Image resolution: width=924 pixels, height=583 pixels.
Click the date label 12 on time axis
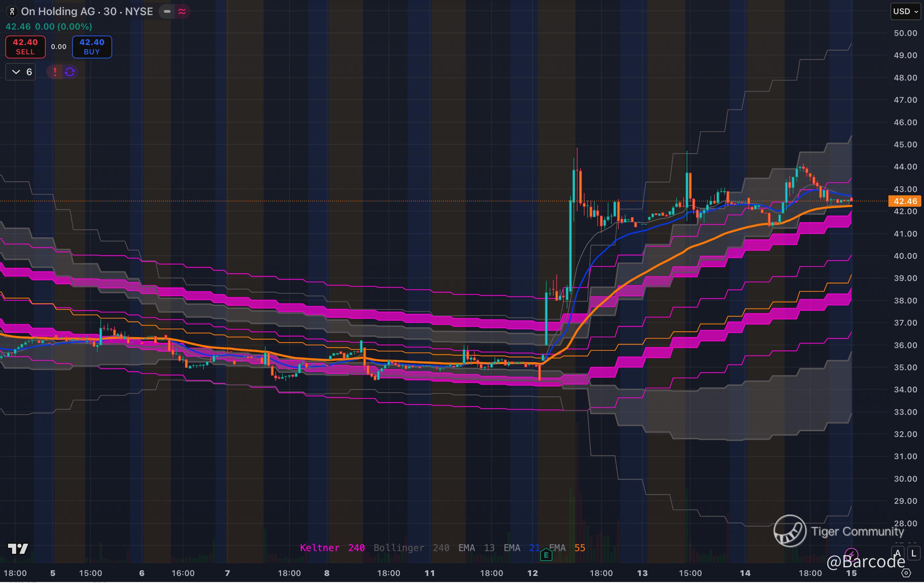(532, 573)
